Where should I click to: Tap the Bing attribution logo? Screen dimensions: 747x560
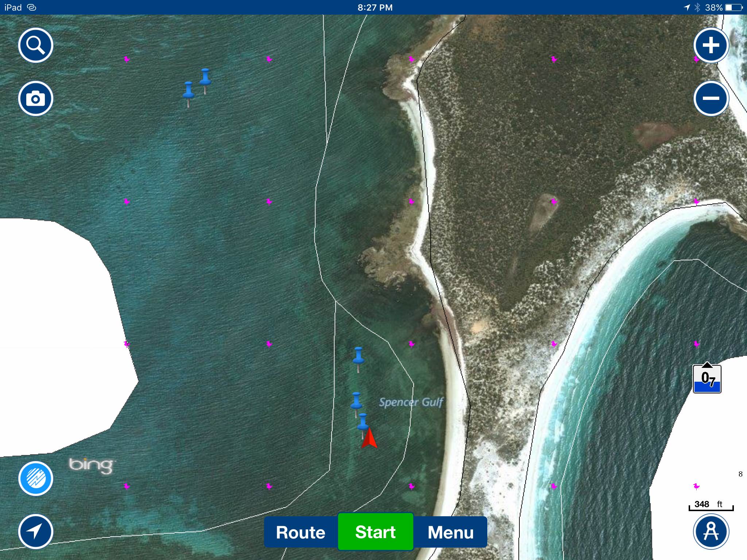pyautogui.click(x=91, y=466)
